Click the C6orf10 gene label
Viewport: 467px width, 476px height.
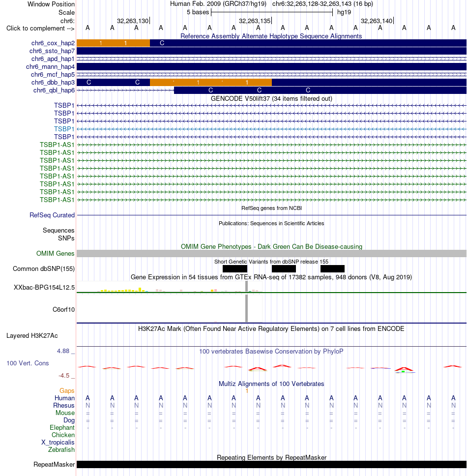pos(63,310)
